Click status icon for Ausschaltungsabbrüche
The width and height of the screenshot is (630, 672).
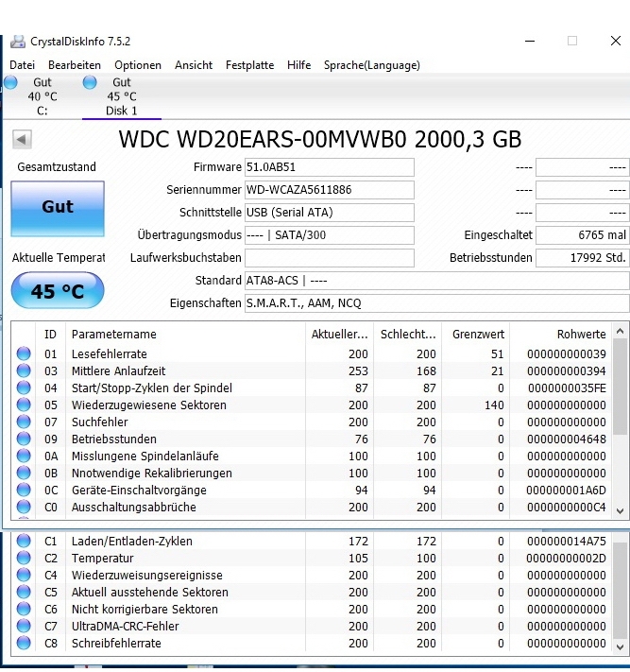(x=24, y=507)
